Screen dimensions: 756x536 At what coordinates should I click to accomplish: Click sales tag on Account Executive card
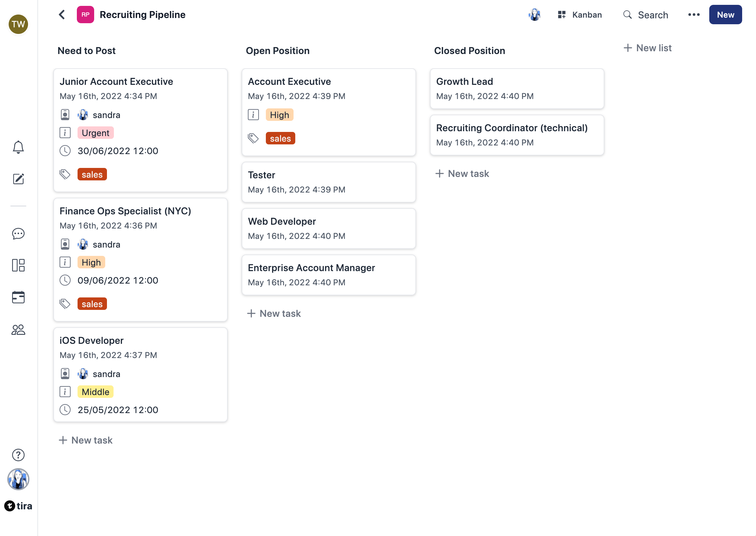280,139
